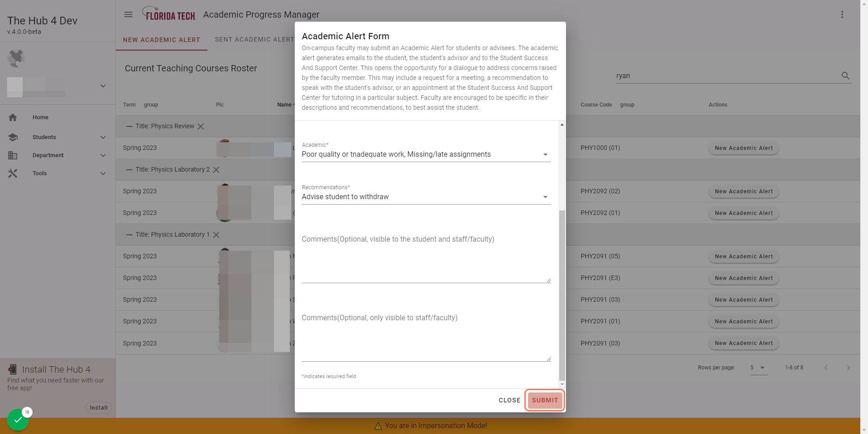
Task: Open the Academic reason dropdown
Action: click(x=426, y=154)
